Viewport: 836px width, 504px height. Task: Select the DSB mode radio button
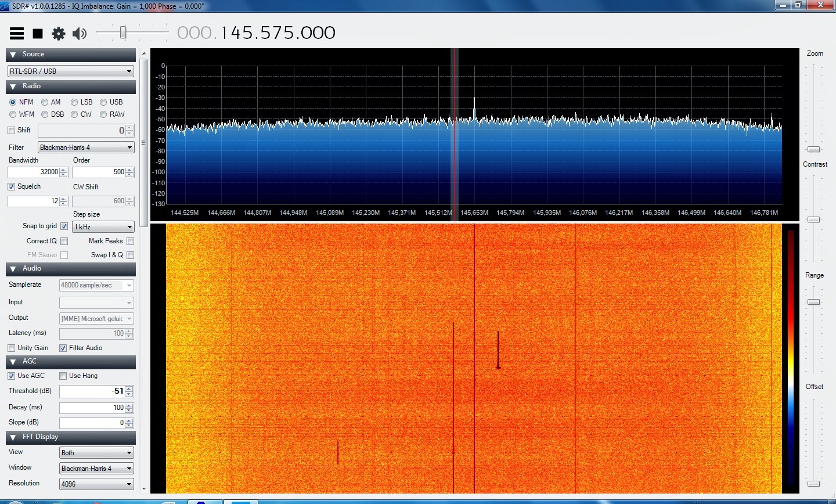pyautogui.click(x=45, y=114)
